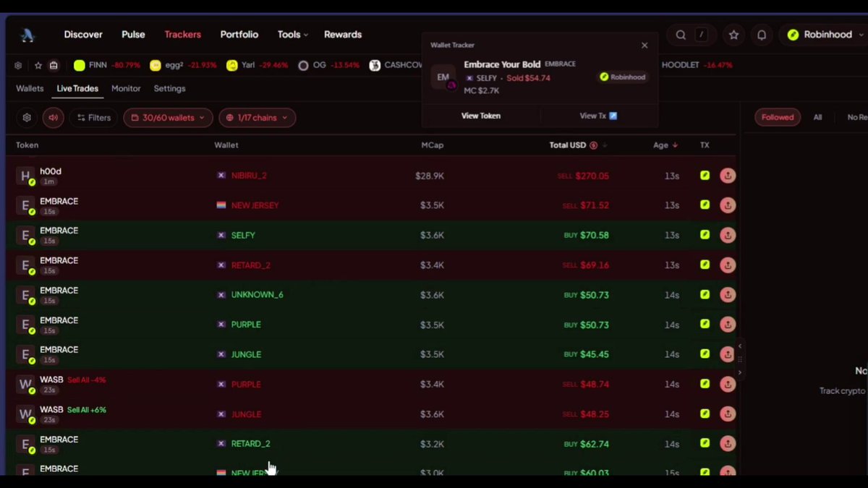Image resolution: width=868 pixels, height=488 pixels.
Task: Click the app logo in the navigation bar
Action: [x=28, y=35]
